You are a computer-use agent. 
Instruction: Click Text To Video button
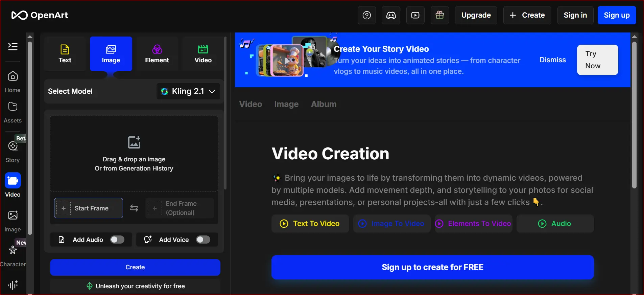pos(310,224)
